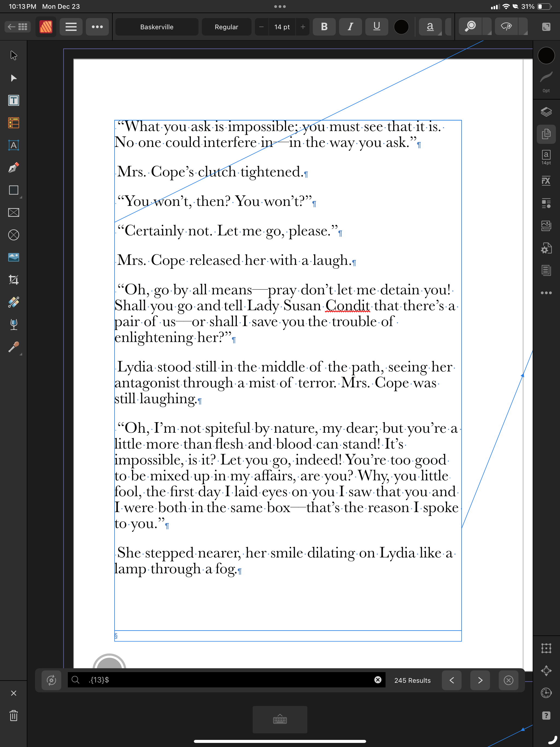Open the Regular font style dropdown

click(226, 27)
